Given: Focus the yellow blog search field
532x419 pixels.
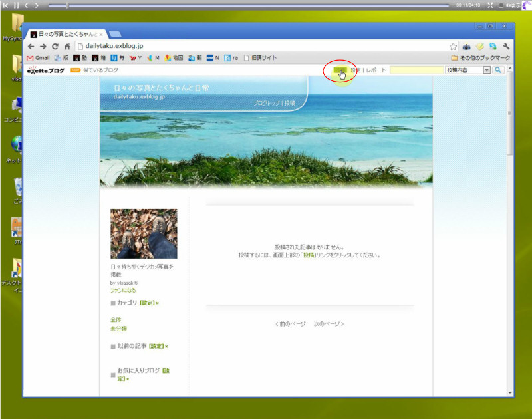Looking at the screenshot, I should [417, 70].
